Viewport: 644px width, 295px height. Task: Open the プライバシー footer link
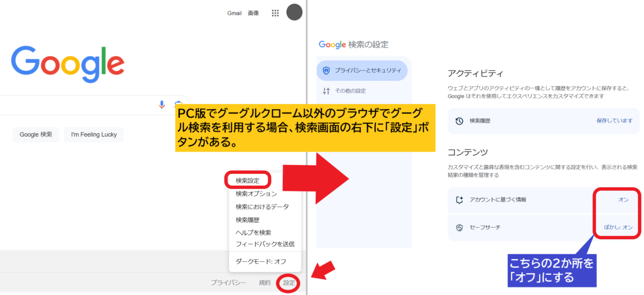pos(228,283)
